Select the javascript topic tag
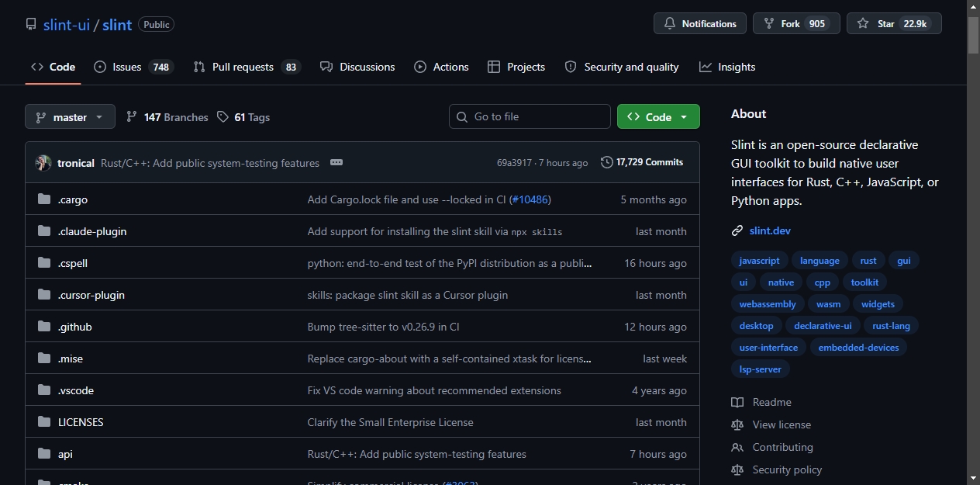This screenshot has height=485, width=980. point(760,261)
